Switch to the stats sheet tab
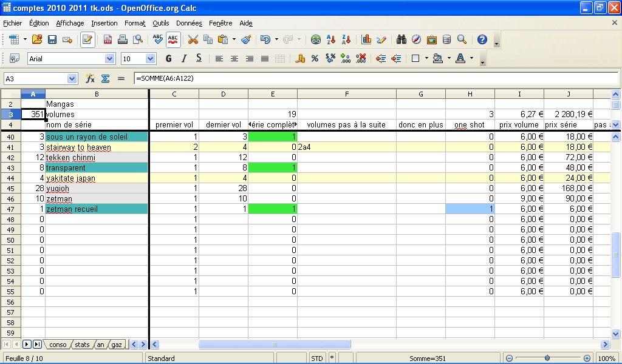The image size is (622, 364). (x=82, y=345)
